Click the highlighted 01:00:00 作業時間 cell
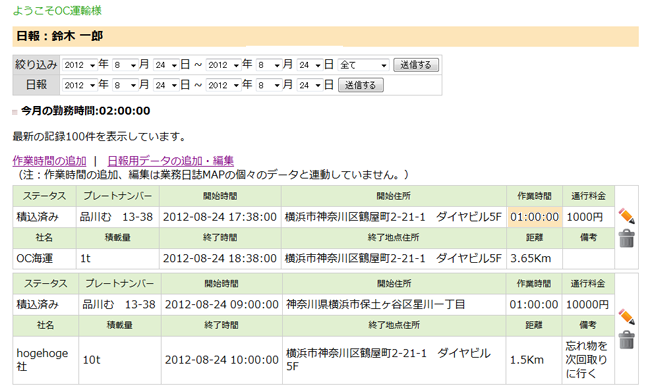This screenshot has height=391, width=648. (534, 217)
